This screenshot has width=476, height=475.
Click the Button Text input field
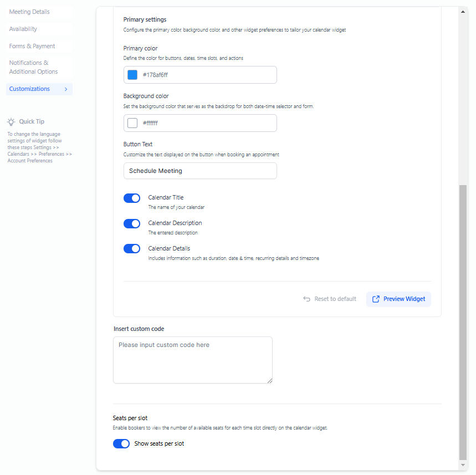(x=200, y=171)
